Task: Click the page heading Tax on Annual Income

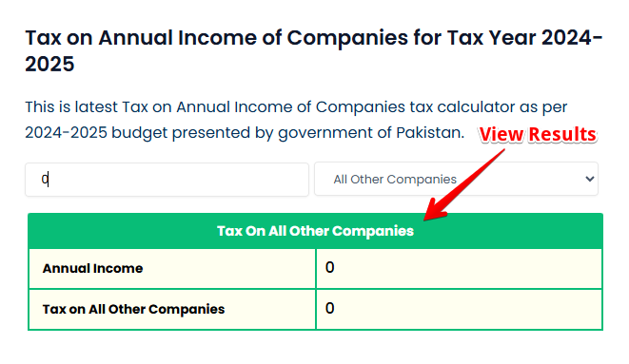Action: (x=314, y=51)
